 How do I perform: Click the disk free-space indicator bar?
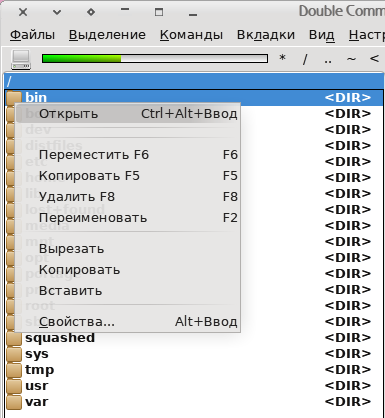[155, 59]
